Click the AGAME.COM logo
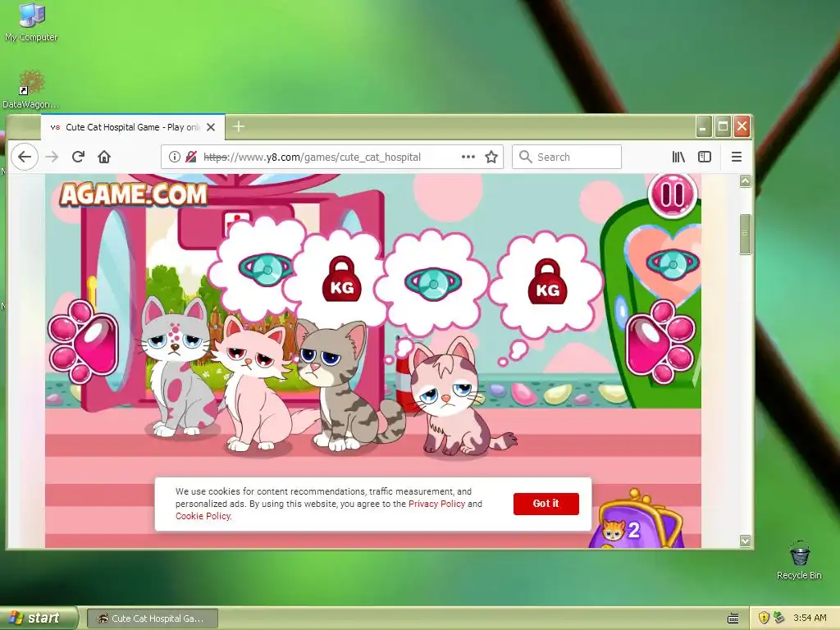This screenshot has width=840, height=630. click(x=134, y=194)
